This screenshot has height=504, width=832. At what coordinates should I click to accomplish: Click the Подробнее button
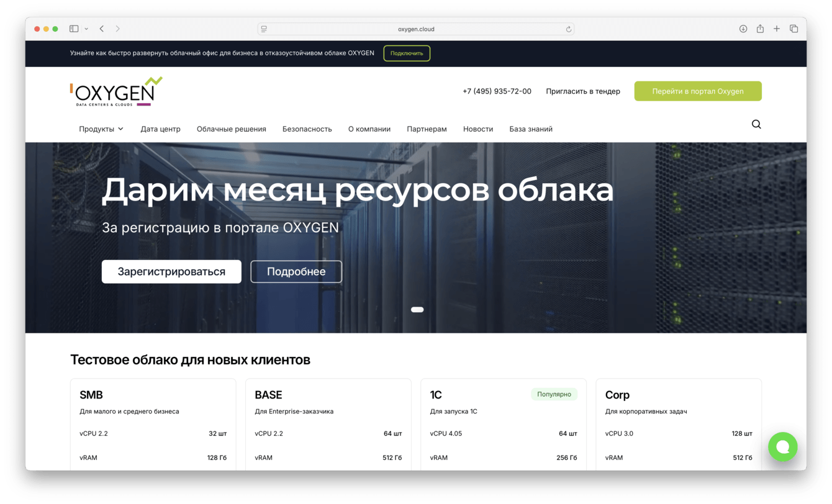296,271
